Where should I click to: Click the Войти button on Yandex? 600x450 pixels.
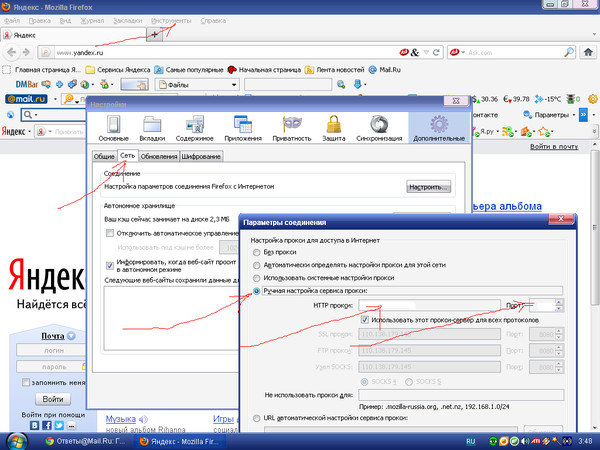point(53,399)
